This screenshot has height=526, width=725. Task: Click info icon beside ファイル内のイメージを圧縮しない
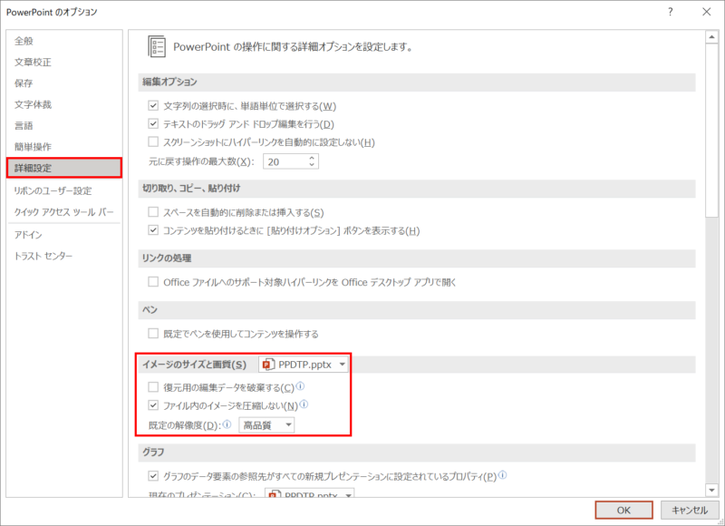pyautogui.click(x=304, y=405)
